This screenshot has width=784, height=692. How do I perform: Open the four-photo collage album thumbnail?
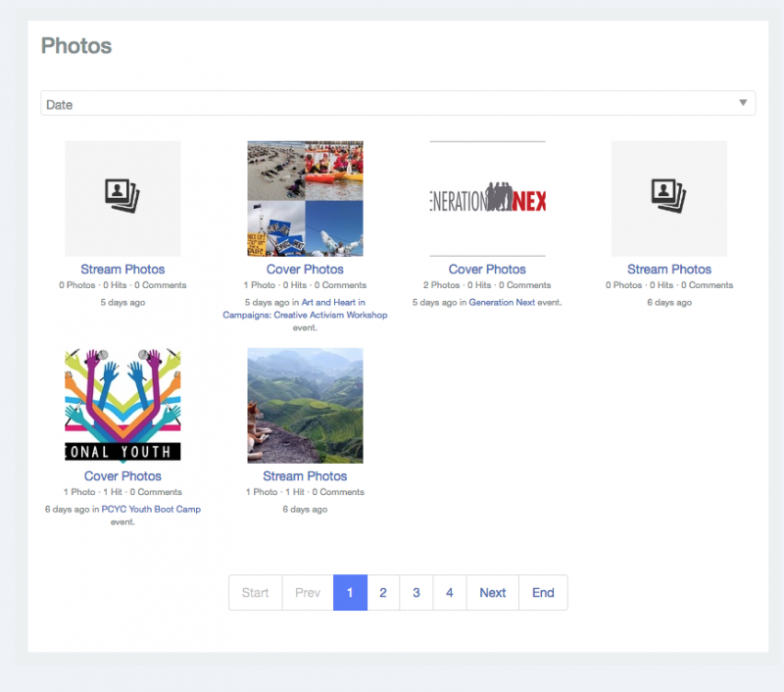pyautogui.click(x=305, y=199)
